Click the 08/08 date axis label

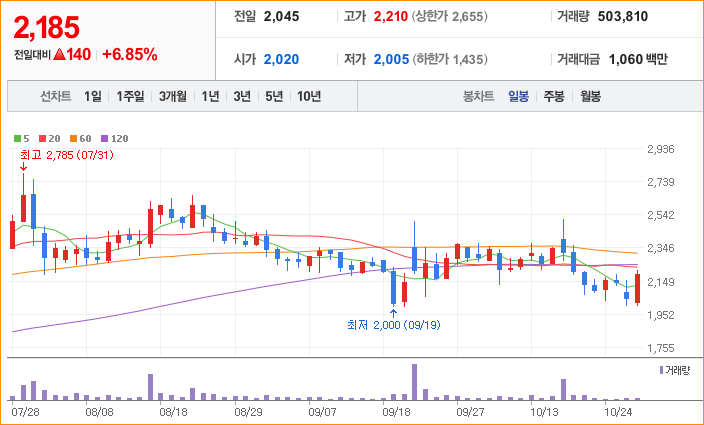[x=99, y=412]
